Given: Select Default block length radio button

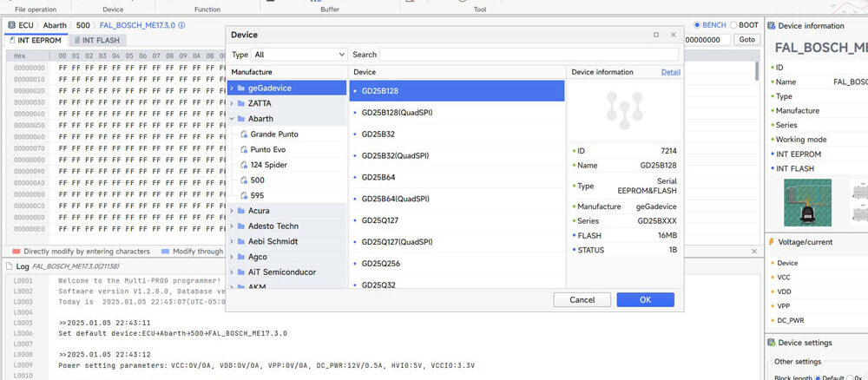Looking at the screenshot, I should tap(819, 377).
